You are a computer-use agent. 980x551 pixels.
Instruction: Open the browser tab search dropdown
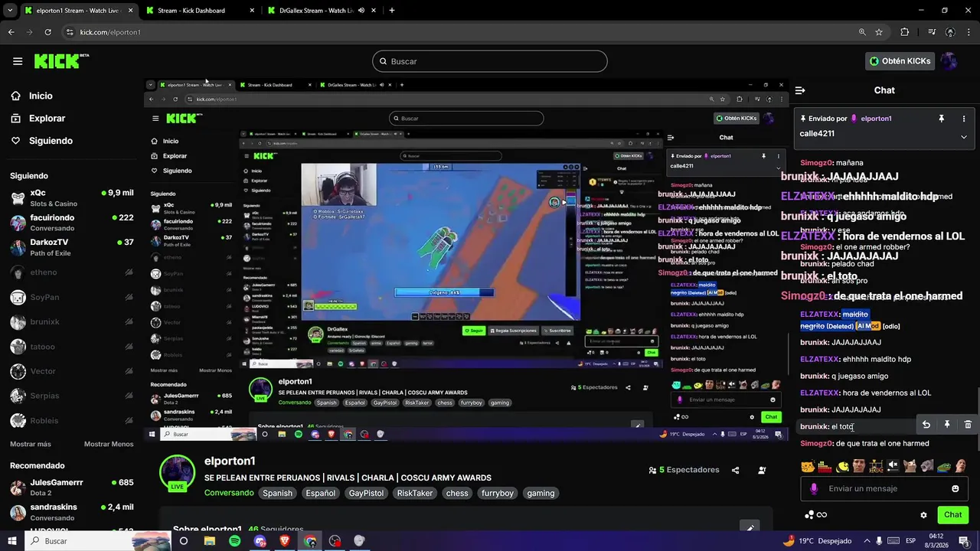click(10, 11)
